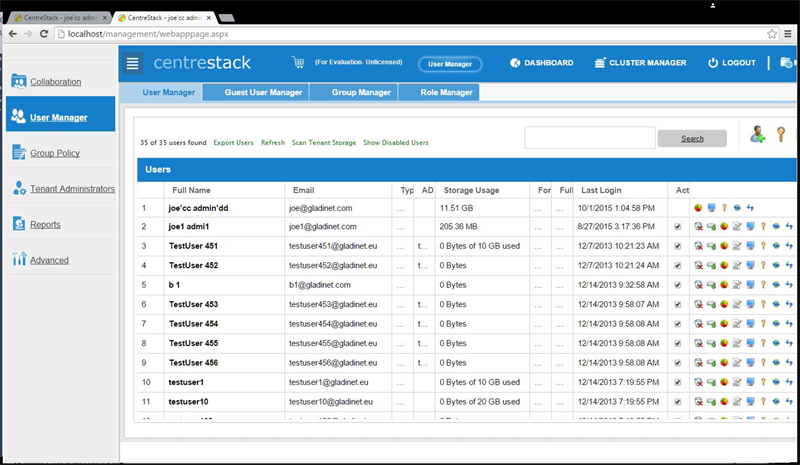Click the User Manager pill in header
Viewport: 800px width, 465px height.
pyautogui.click(x=450, y=64)
